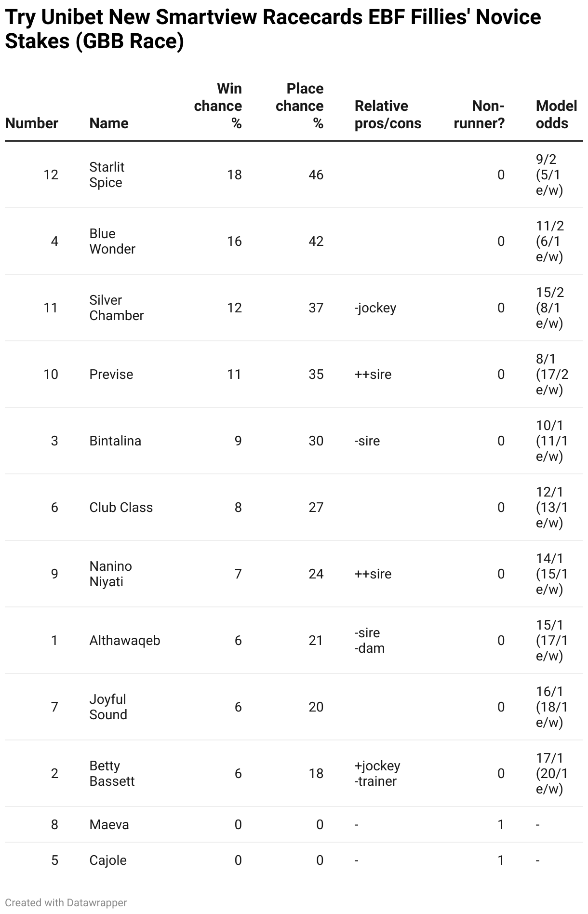Open the Created with Datawrapper link

[x=66, y=902]
